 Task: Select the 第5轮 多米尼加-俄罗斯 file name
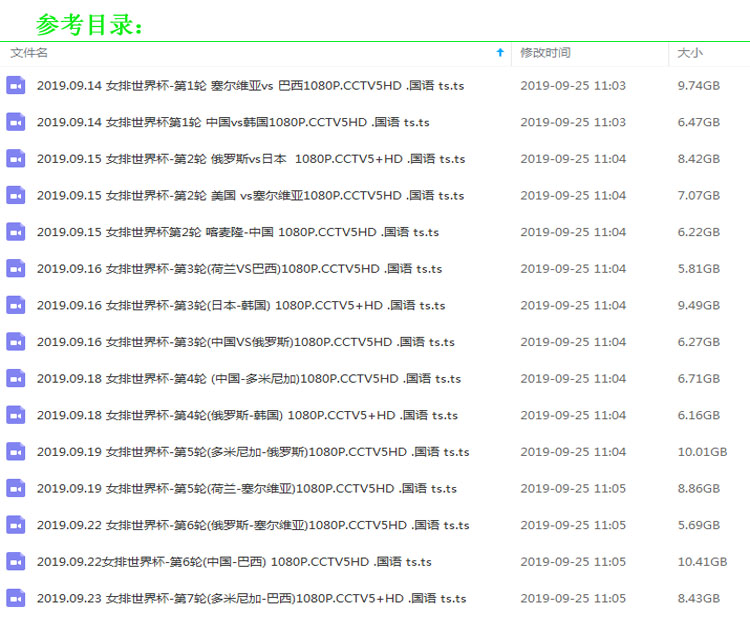(252, 452)
